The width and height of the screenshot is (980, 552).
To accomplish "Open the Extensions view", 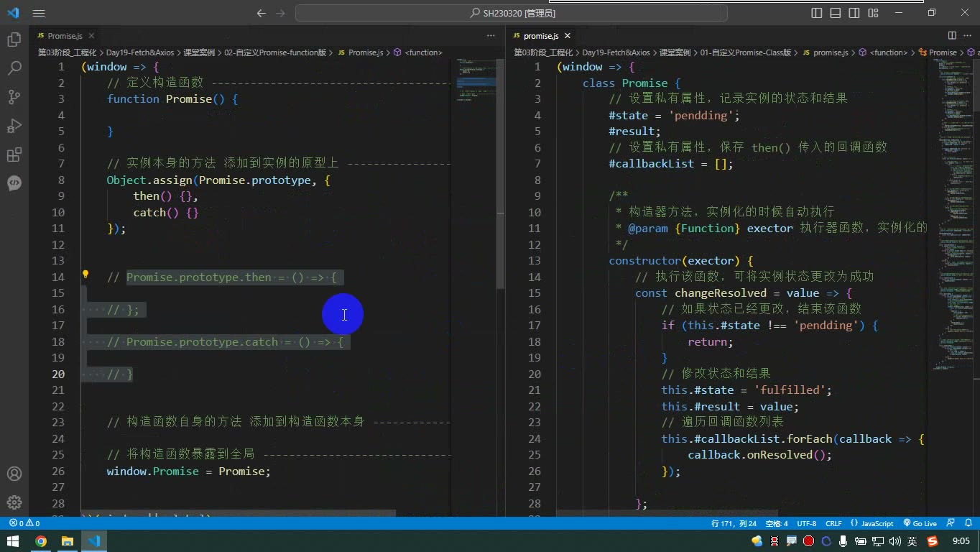I will click(14, 155).
